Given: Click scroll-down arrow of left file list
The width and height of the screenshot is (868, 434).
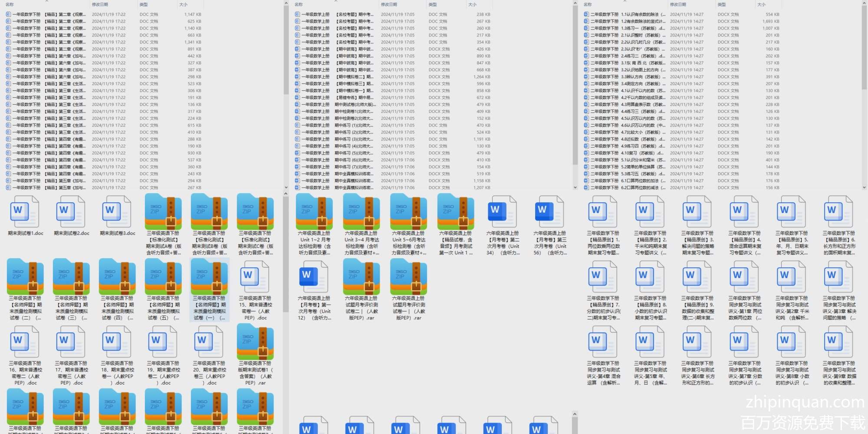Looking at the screenshot, I should point(286,187).
